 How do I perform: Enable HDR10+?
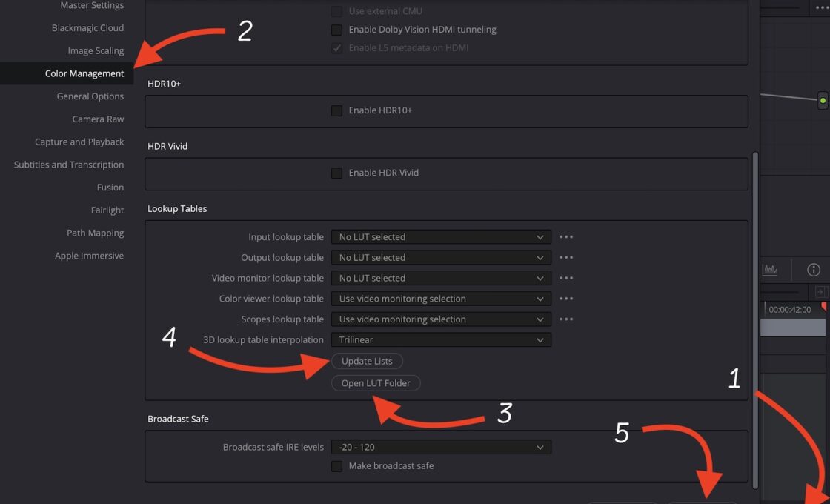(x=336, y=111)
